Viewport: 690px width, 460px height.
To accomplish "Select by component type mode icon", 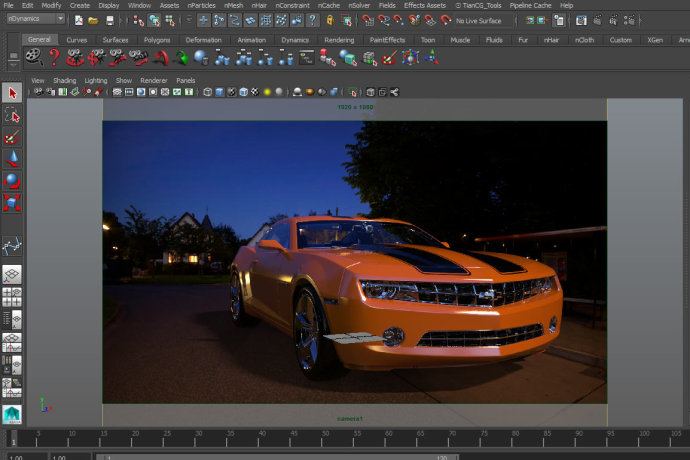I will tap(170, 20).
